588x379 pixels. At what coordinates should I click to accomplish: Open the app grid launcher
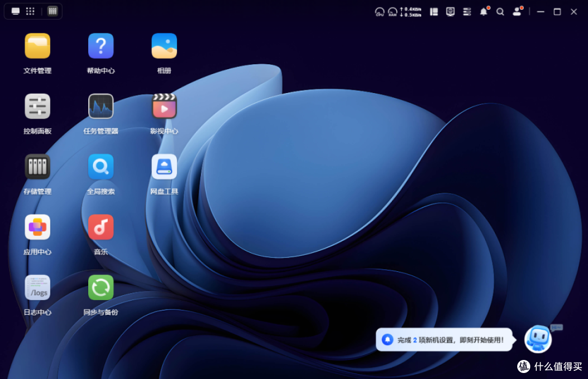click(x=30, y=11)
